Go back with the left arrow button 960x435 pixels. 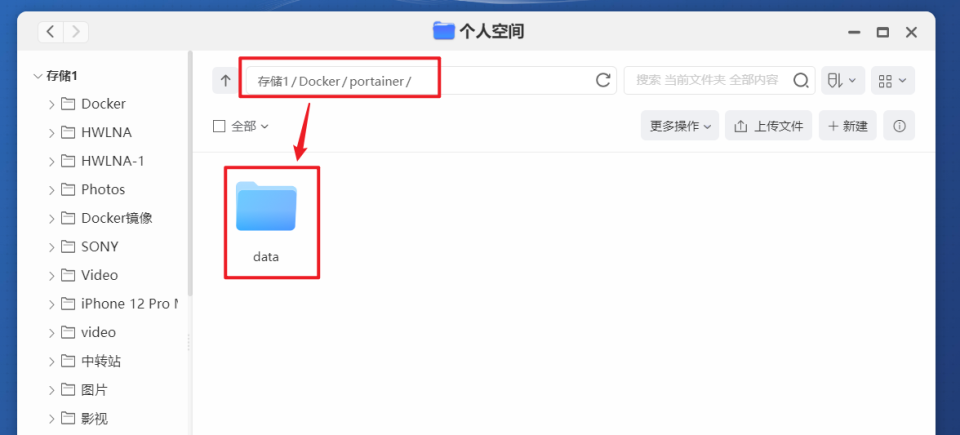(51, 32)
